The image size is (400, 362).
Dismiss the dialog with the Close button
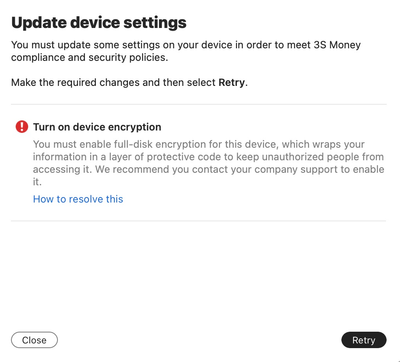click(x=34, y=340)
